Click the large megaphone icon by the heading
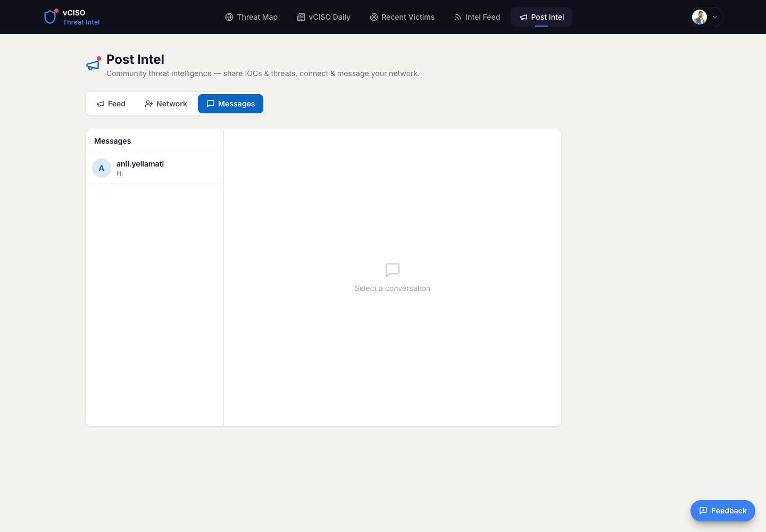Screen dimensions: 766x532 click(x=93, y=64)
